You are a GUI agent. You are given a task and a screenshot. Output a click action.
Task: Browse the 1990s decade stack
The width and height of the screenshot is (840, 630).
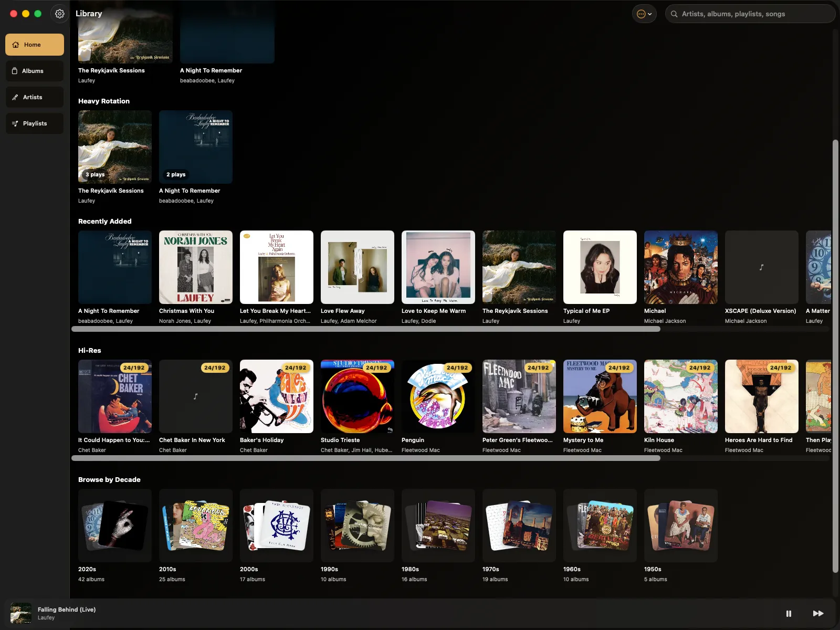pyautogui.click(x=358, y=526)
